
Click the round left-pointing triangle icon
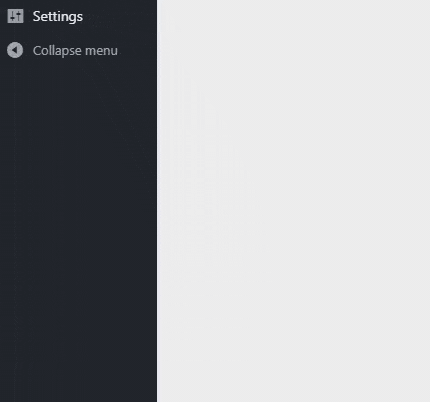click(x=15, y=50)
